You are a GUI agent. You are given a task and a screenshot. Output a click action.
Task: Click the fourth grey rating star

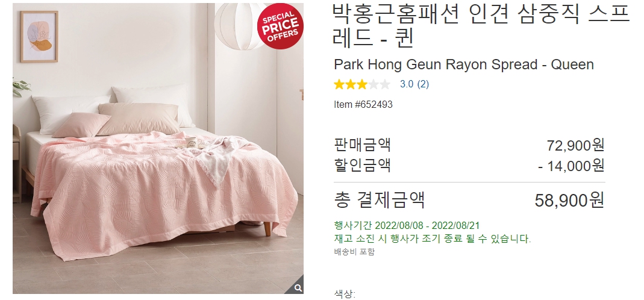[x=374, y=85]
